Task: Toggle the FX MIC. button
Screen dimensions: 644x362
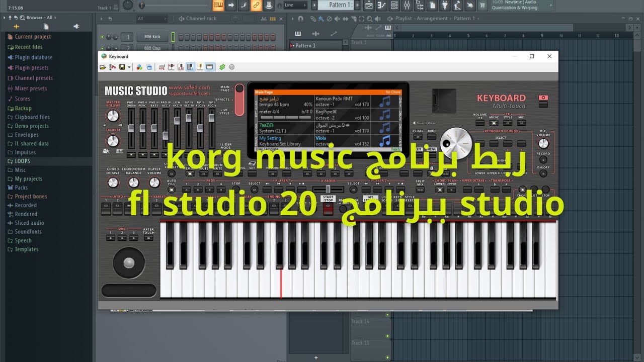Action: click(521, 123)
